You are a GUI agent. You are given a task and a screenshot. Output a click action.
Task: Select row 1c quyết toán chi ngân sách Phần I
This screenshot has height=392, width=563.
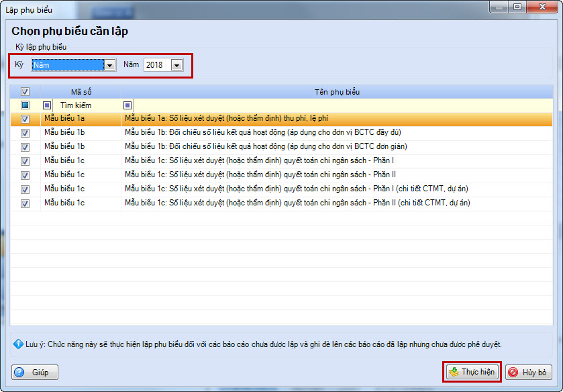pos(268,161)
